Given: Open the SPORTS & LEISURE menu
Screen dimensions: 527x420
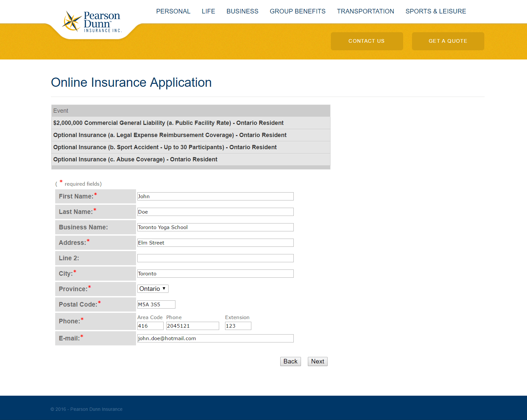Looking at the screenshot, I should coord(436,11).
